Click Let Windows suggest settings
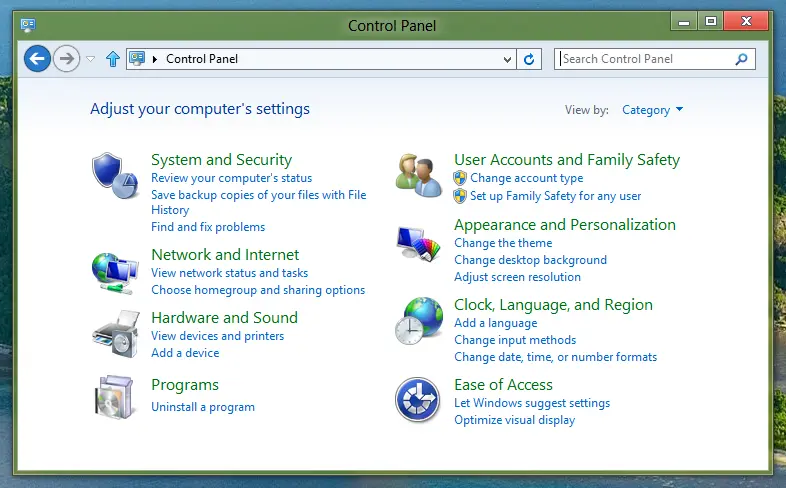This screenshot has height=488, width=786. (x=532, y=403)
